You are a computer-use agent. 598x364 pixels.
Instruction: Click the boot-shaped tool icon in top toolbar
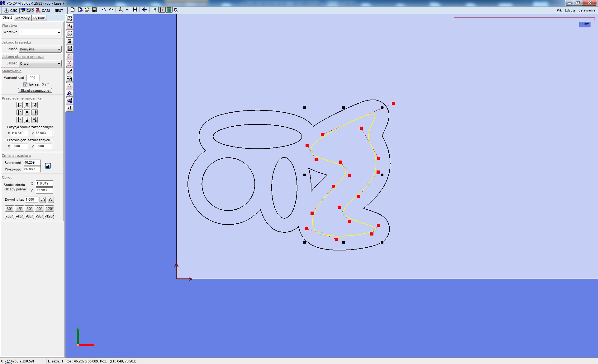pyautogui.click(x=121, y=10)
